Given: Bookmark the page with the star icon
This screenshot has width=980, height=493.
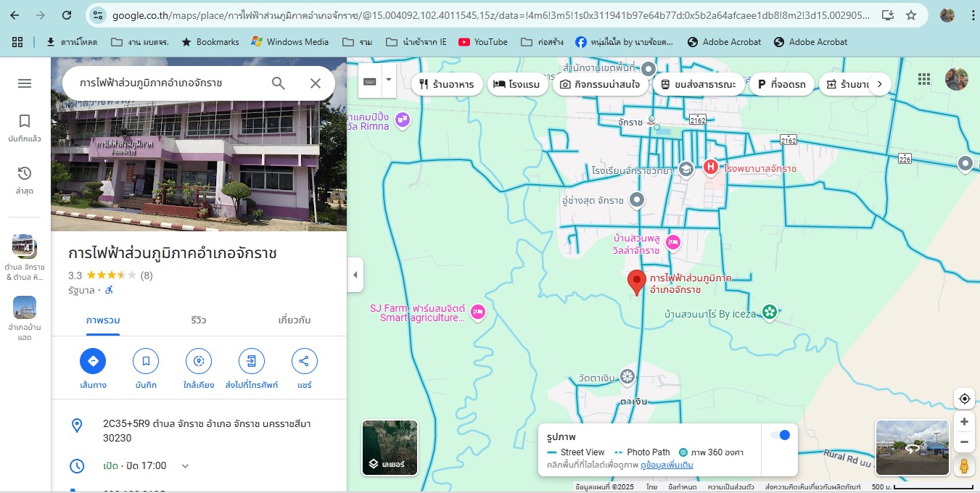Looking at the screenshot, I should coord(912,15).
